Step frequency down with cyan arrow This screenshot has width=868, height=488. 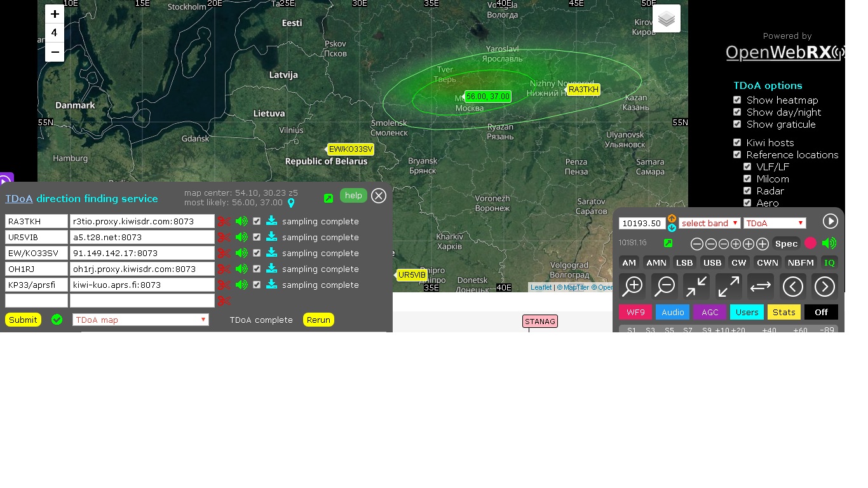click(x=672, y=227)
